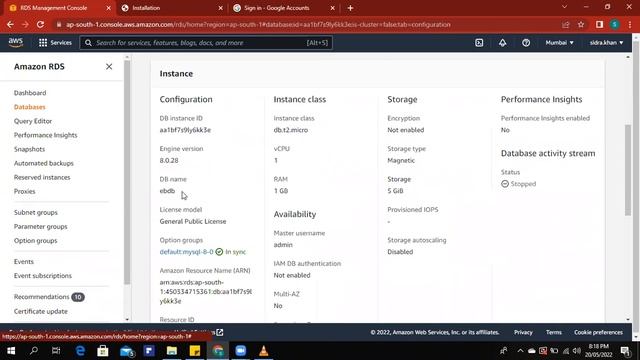
Task: Open Subnet groups link
Action: [x=36, y=212]
